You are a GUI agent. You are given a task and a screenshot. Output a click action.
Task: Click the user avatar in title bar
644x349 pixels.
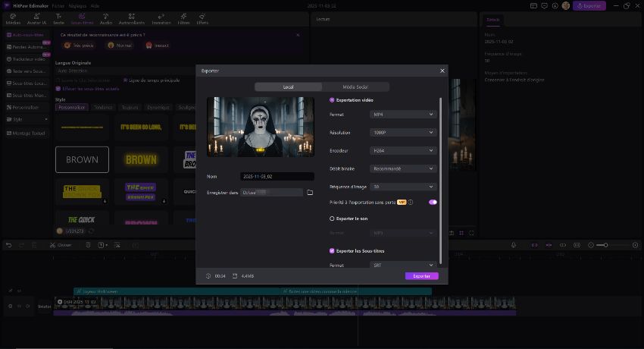coord(566,6)
